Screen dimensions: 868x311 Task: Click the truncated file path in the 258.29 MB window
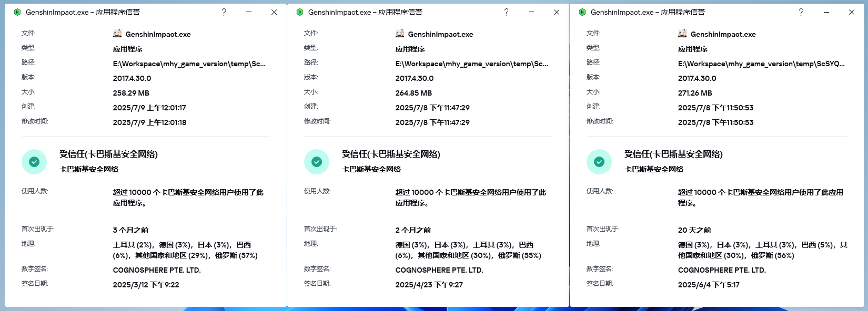[x=189, y=64]
